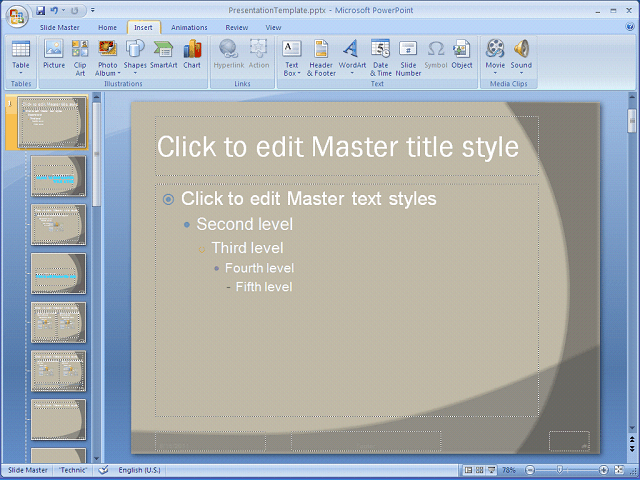Click the Action button
This screenshot has width=640, height=480.
(259, 54)
